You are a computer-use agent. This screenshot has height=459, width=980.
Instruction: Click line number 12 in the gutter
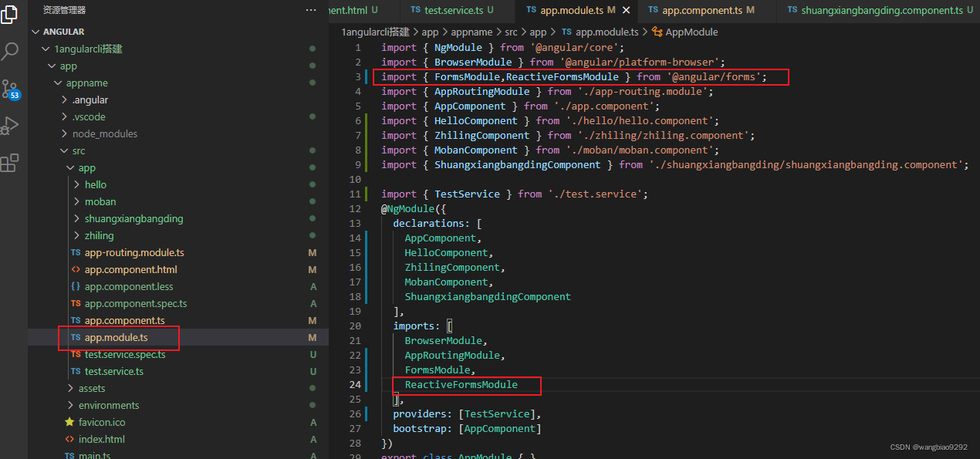click(x=355, y=208)
